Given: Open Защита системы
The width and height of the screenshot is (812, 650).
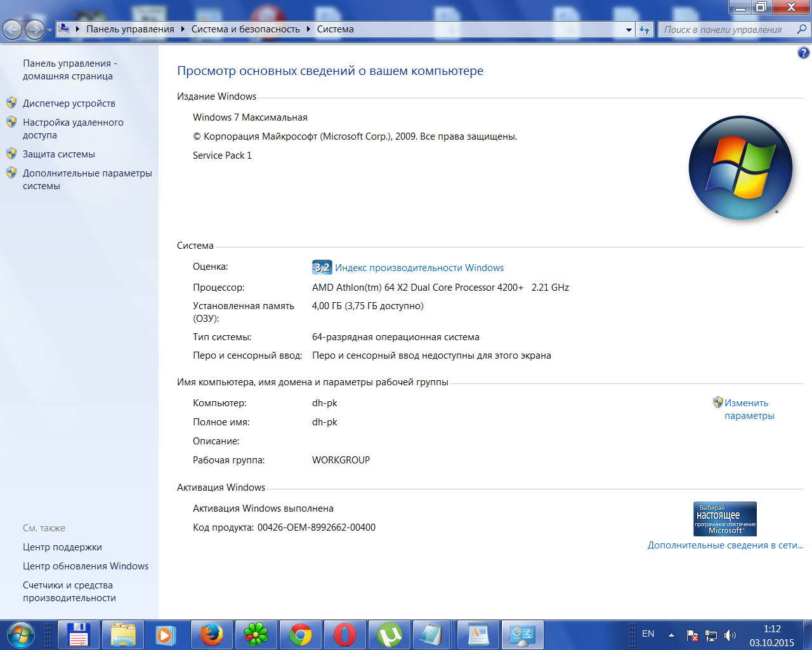Looking at the screenshot, I should 59,154.
